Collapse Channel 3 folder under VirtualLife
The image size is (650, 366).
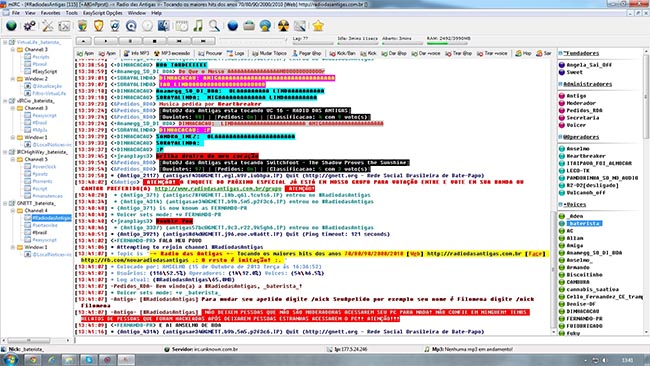[x=13, y=49]
